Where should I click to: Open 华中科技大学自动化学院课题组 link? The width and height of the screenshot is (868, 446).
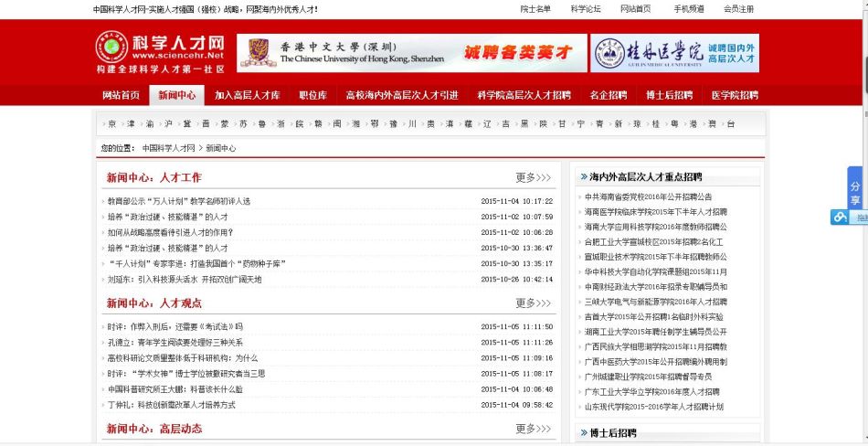656,272
